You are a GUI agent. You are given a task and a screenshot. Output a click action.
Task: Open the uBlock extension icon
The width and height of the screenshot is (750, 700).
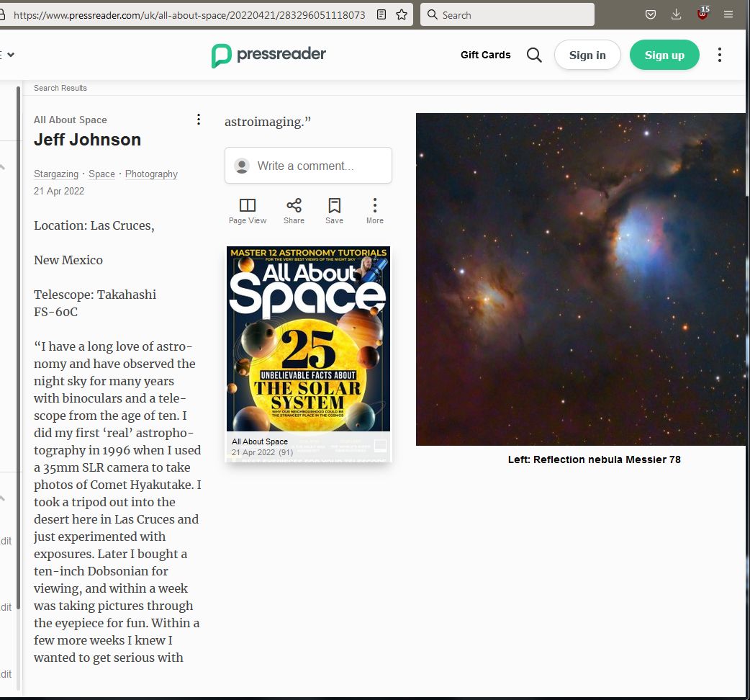coord(702,14)
